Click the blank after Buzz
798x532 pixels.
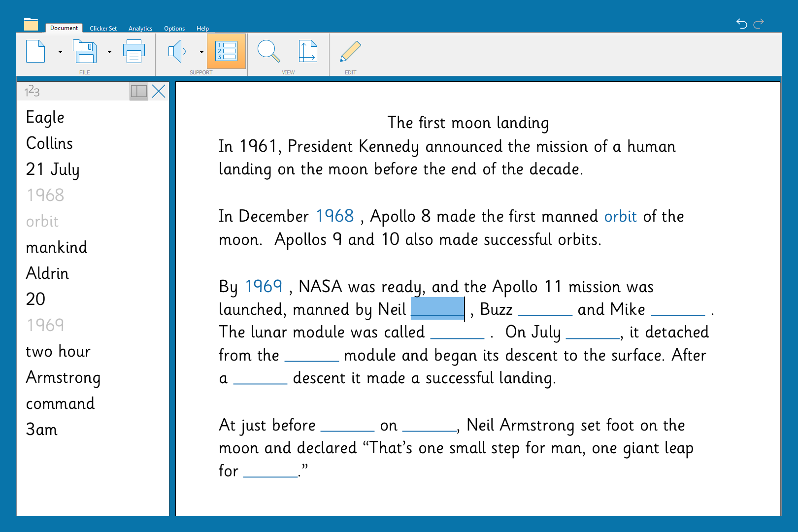[545, 310]
